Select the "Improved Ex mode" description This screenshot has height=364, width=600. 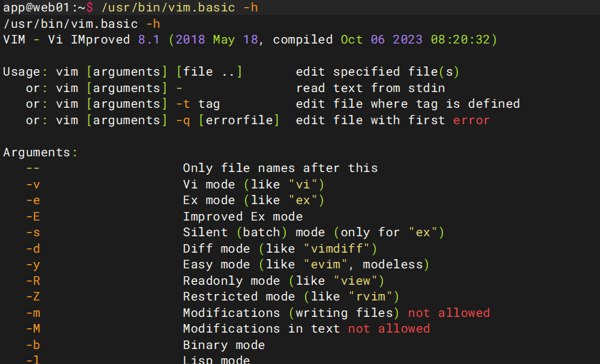point(243,217)
